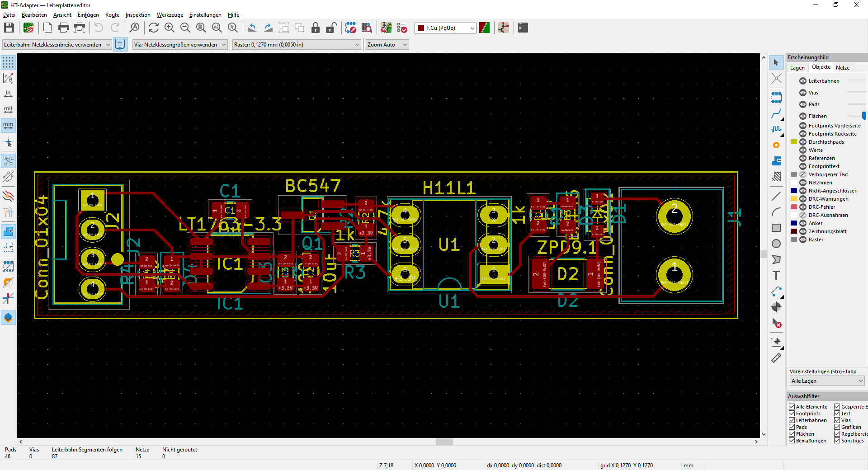Switch units to mils

pyautogui.click(x=8, y=109)
